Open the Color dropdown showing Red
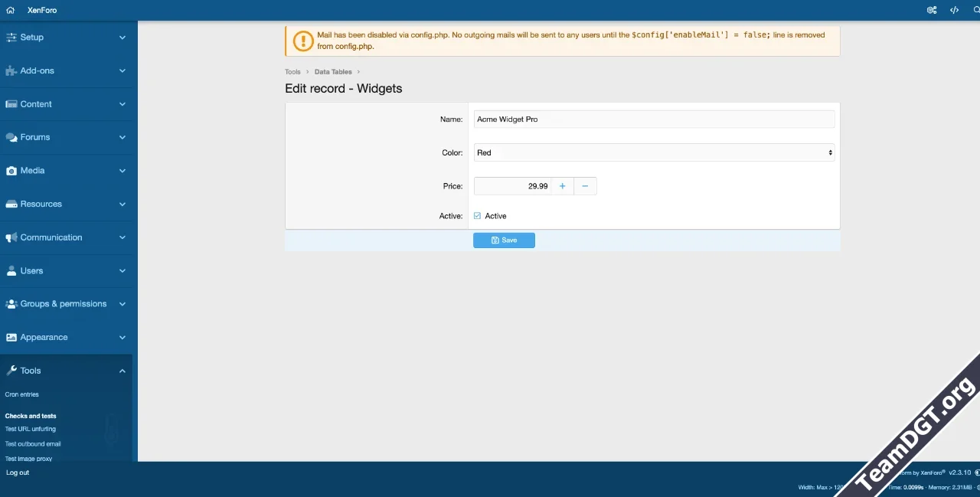Screen dimensions: 980x497 (x=654, y=152)
